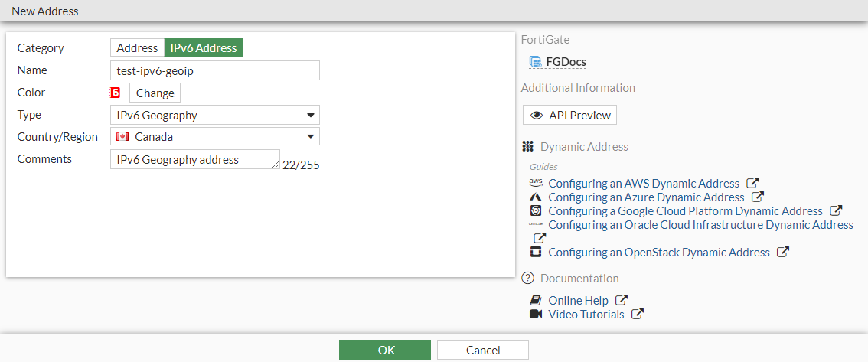Image resolution: width=868 pixels, height=362 pixels.
Task: Open the Type dropdown
Action: pyautogui.click(x=214, y=115)
